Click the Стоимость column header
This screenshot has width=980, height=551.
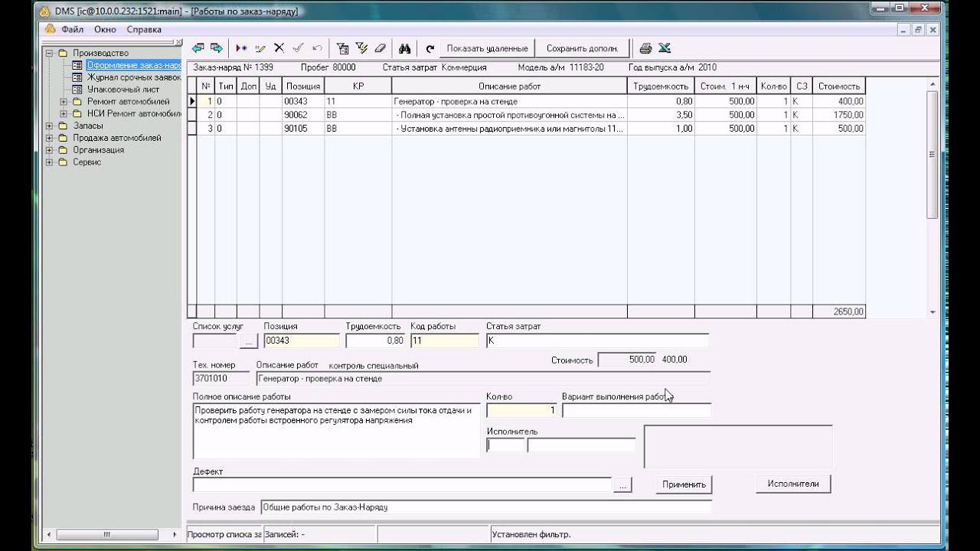tap(839, 86)
